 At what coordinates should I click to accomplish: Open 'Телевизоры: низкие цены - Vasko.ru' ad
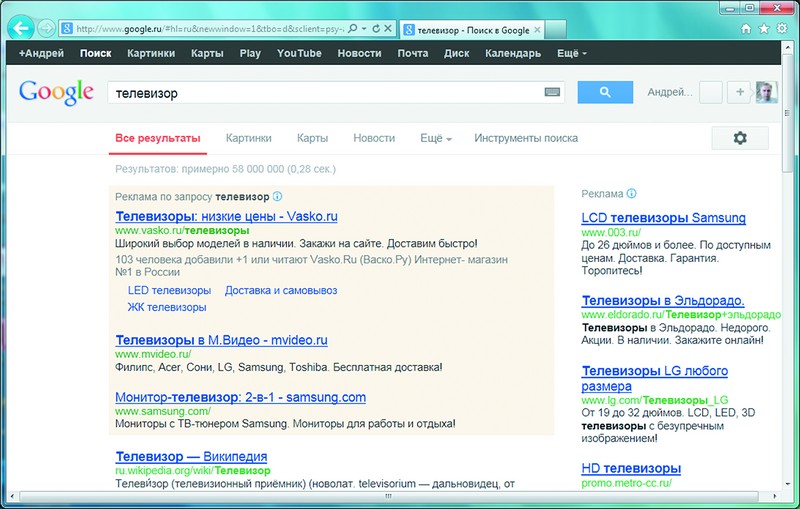(x=227, y=216)
